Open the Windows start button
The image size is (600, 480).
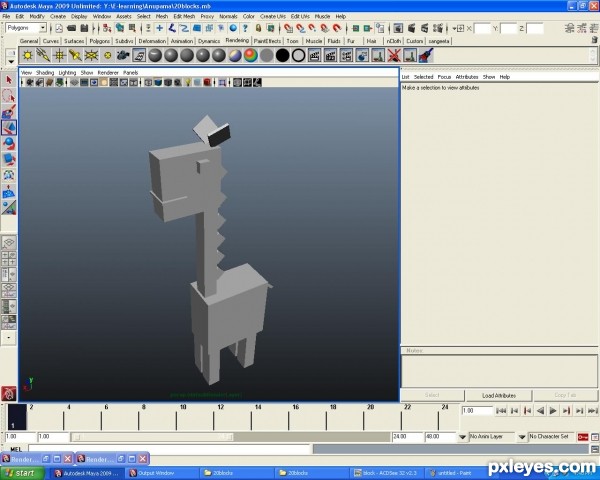click(x=22, y=473)
